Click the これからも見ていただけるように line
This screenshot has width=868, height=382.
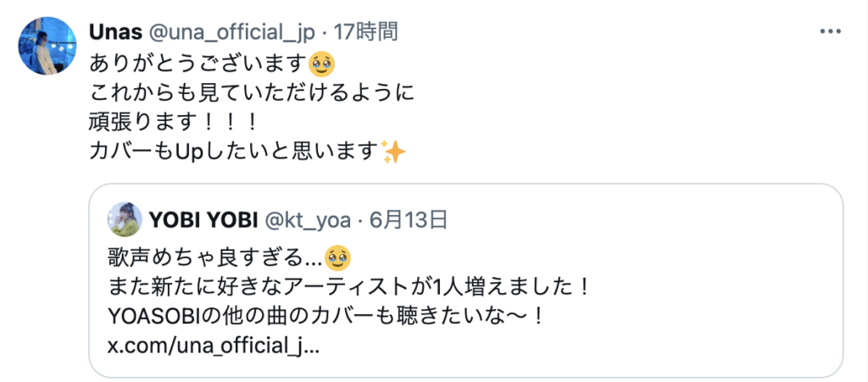[x=252, y=95]
